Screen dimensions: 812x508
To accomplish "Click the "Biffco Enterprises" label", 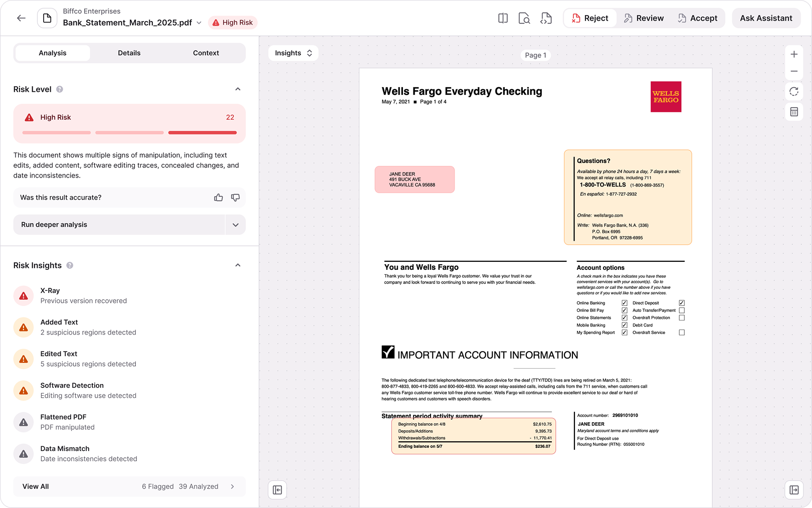I will click(x=92, y=11).
